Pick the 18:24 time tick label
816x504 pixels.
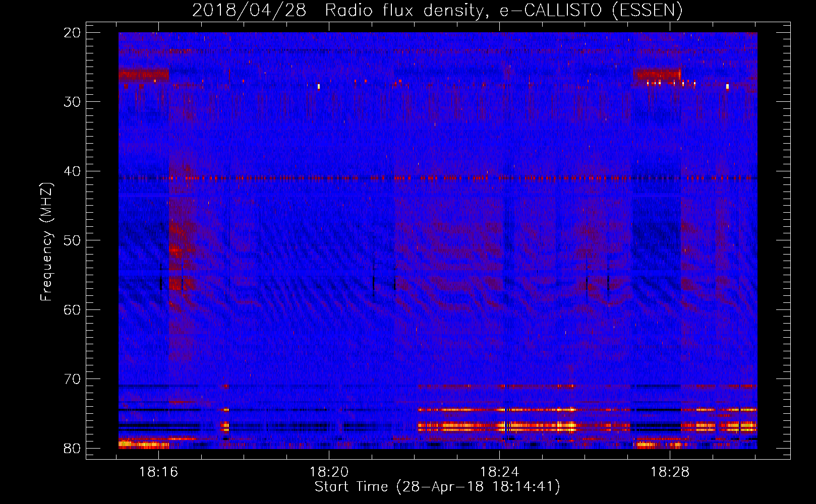coord(500,472)
